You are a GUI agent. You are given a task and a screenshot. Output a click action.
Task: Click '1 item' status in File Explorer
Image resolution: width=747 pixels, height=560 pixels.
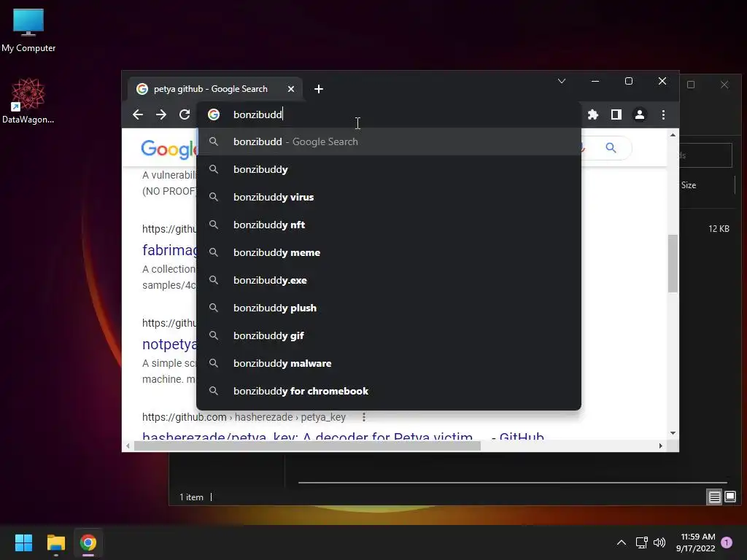(192, 497)
